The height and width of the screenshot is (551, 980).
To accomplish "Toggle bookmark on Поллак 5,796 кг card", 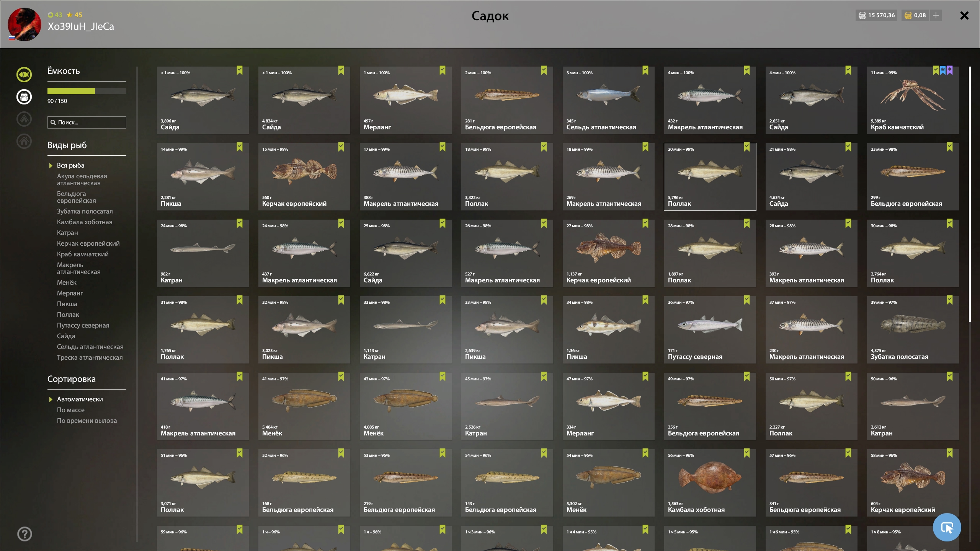I will pyautogui.click(x=747, y=147).
